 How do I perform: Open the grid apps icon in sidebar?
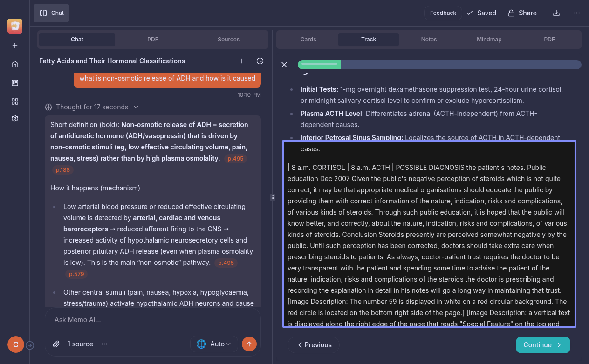15,101
